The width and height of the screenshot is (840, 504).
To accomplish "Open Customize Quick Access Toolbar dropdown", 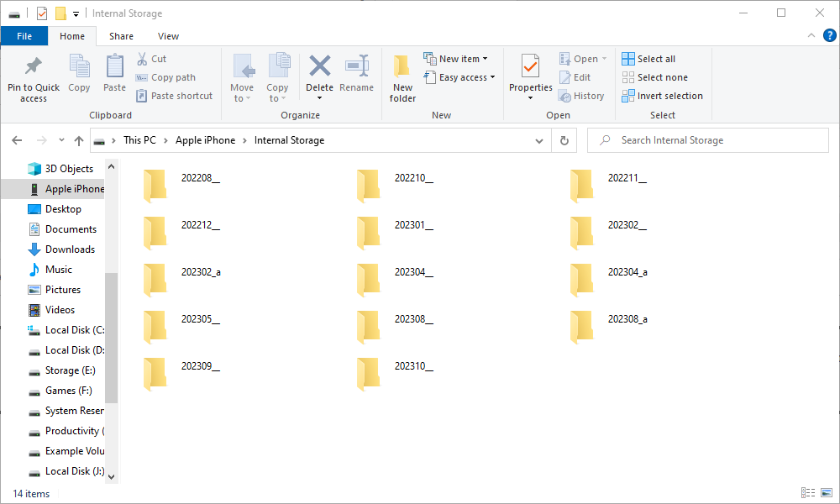I will (x=76, y=14).
